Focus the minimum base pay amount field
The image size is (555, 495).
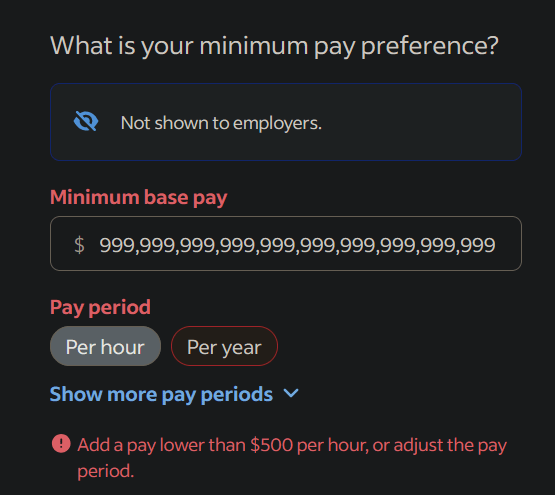[x=286, y=244]
